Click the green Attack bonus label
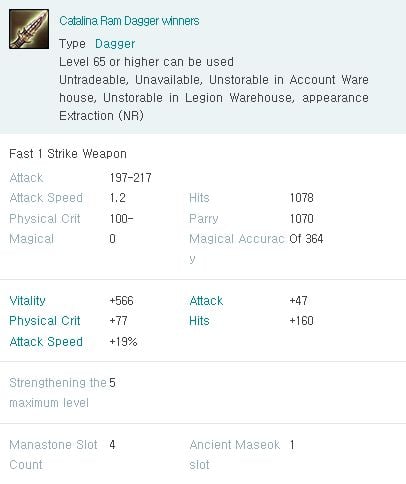Image resolution: width=406 pixels, height=484 pixels. (206, 301)
